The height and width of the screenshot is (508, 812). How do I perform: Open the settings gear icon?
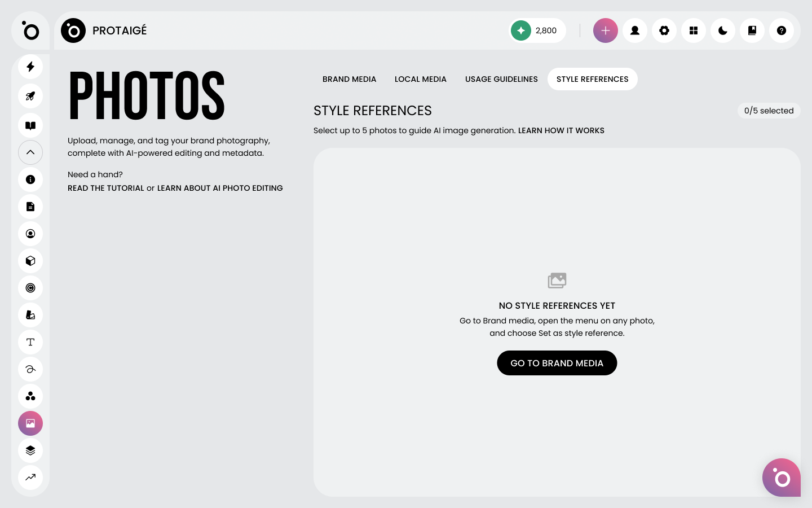[x=664, y=30]
